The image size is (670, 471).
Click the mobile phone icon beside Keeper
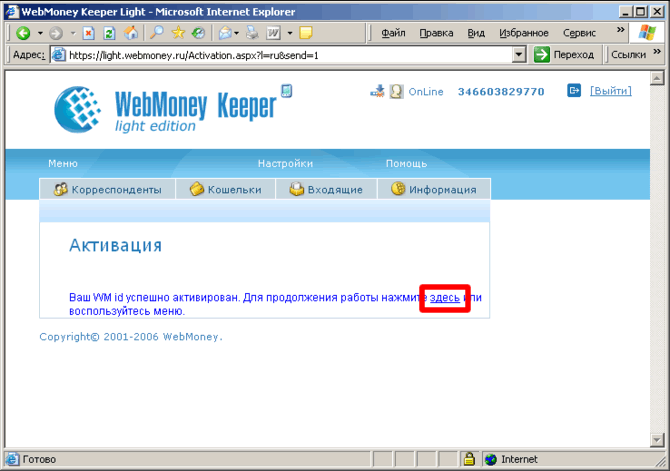point(286,91)
